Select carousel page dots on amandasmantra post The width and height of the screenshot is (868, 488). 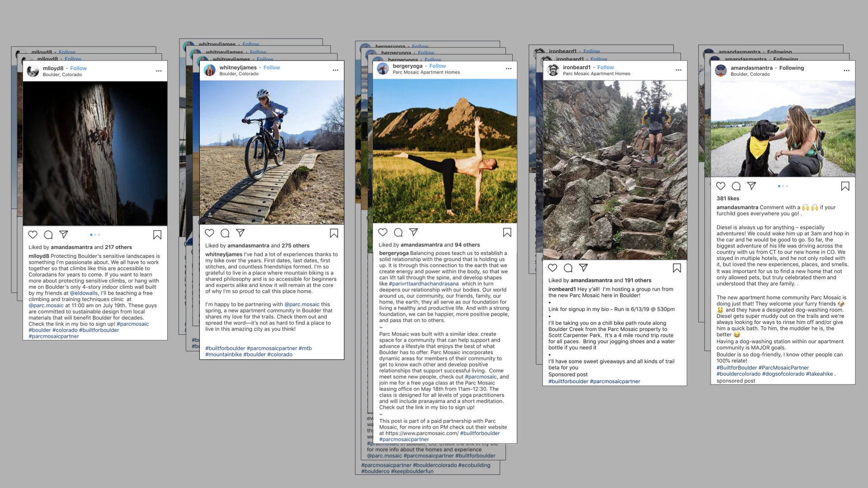(x=783, y=186)
